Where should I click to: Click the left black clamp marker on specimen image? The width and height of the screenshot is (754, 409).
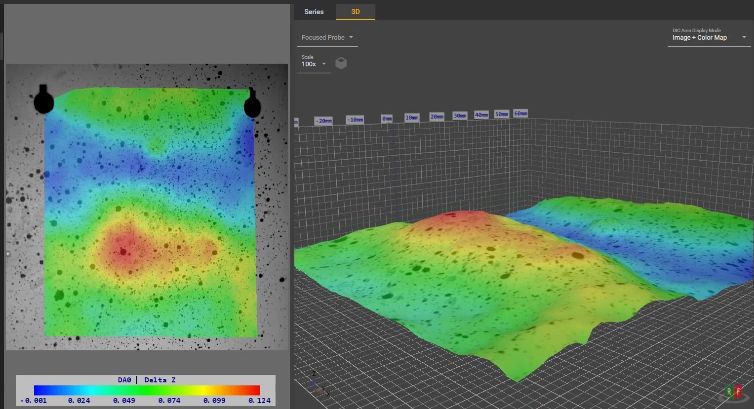click(x=44, y=100)
